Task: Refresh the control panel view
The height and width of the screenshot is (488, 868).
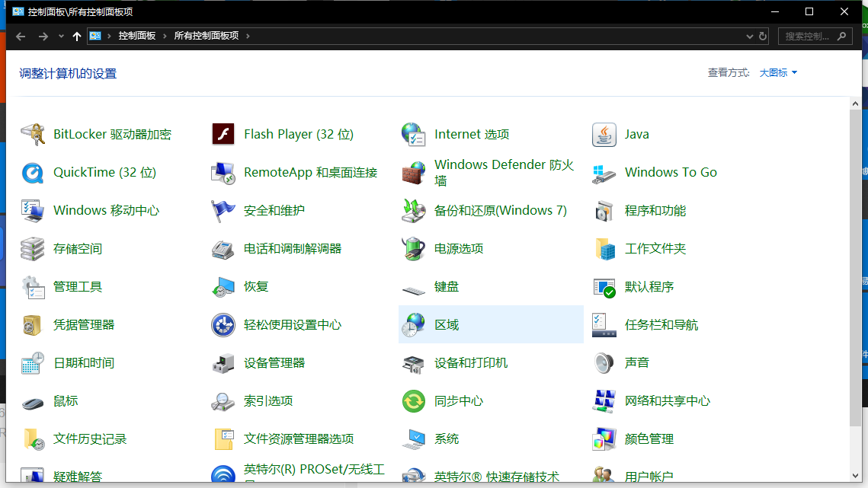Action: (x=763, y=37)
